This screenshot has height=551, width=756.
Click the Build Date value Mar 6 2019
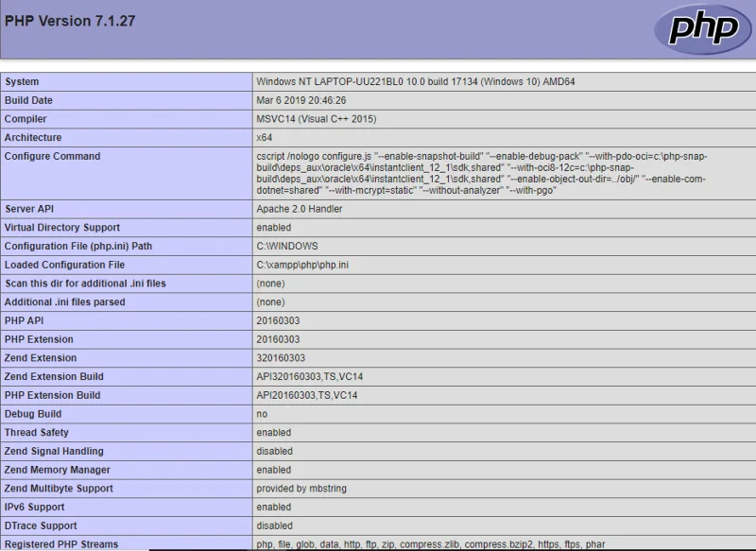[301, 100]
